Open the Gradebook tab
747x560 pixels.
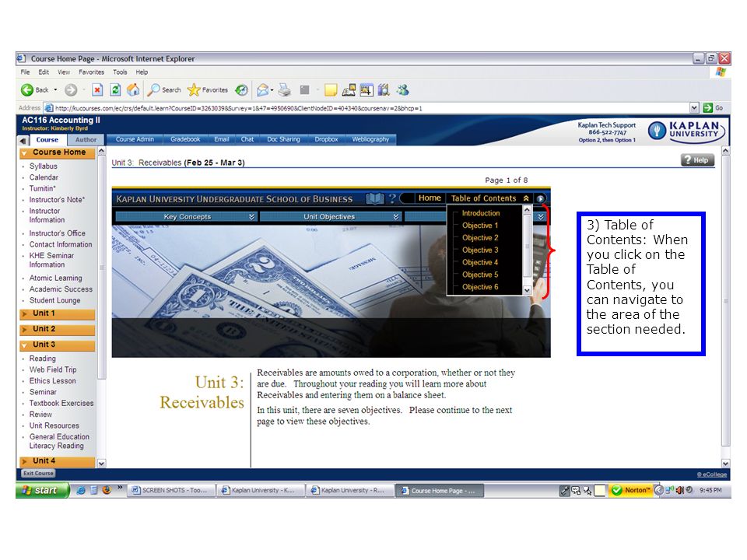point(185,139)
